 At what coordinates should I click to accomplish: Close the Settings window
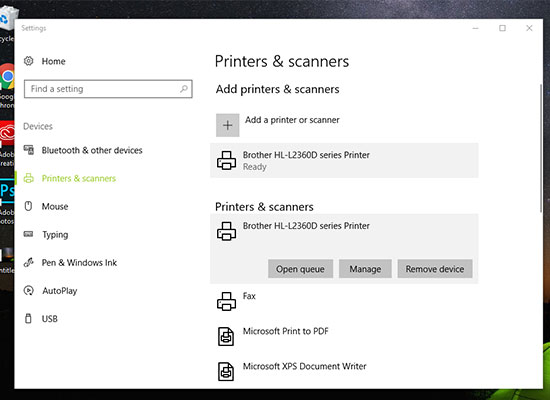(529, 28)
